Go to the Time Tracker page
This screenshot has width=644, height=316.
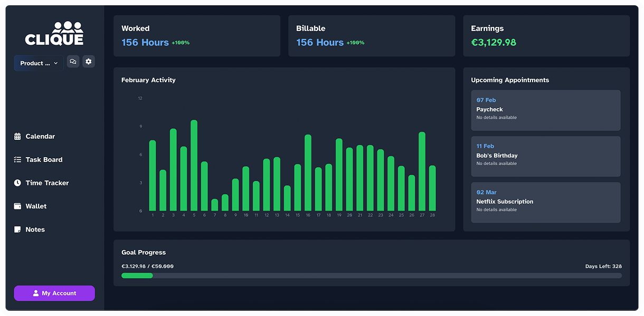pyautogui.click(x=47, y=183)
